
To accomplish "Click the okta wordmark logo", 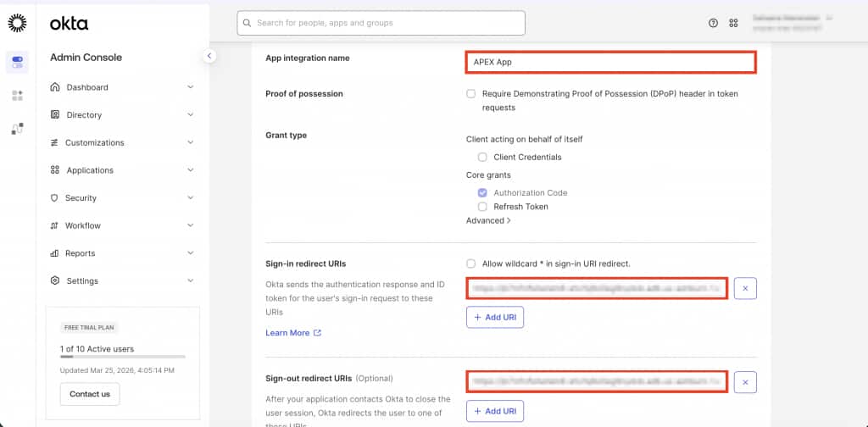I will 70,23.
